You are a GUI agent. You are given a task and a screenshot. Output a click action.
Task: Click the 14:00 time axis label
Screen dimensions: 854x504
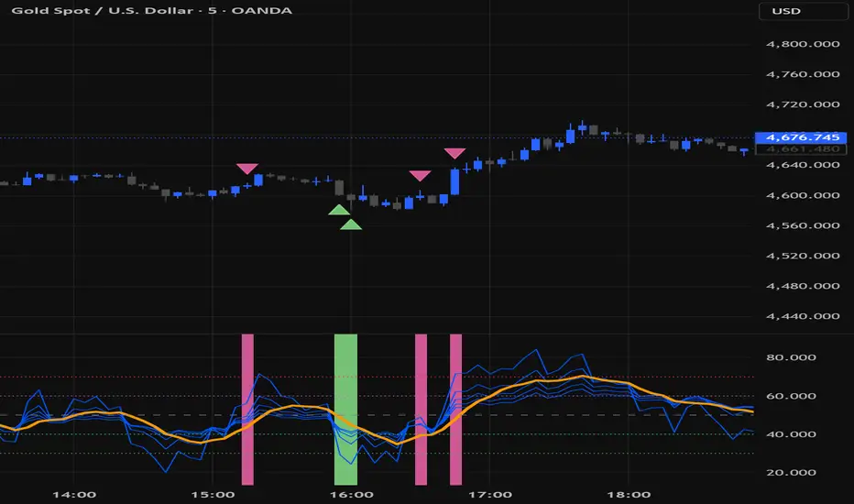click(74, 495)
